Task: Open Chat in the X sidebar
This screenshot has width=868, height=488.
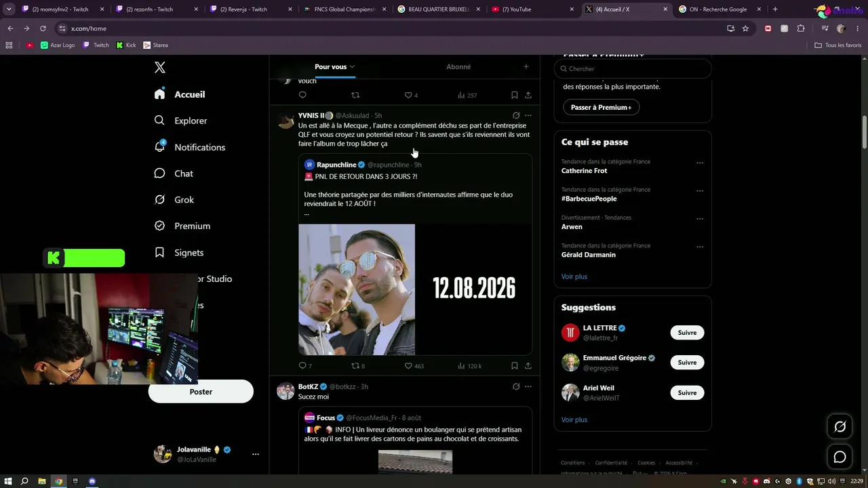Action: click(x=174, y=174)
